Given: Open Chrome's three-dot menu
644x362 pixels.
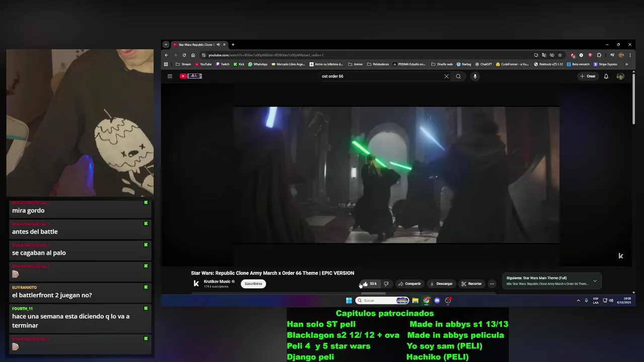Looking at the screenshot, I should (630, 55).
